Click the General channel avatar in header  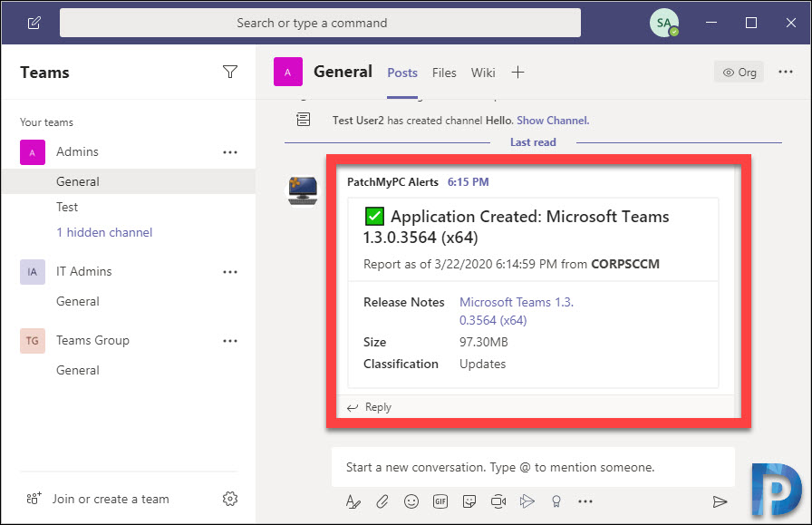[x=288, y=72]
